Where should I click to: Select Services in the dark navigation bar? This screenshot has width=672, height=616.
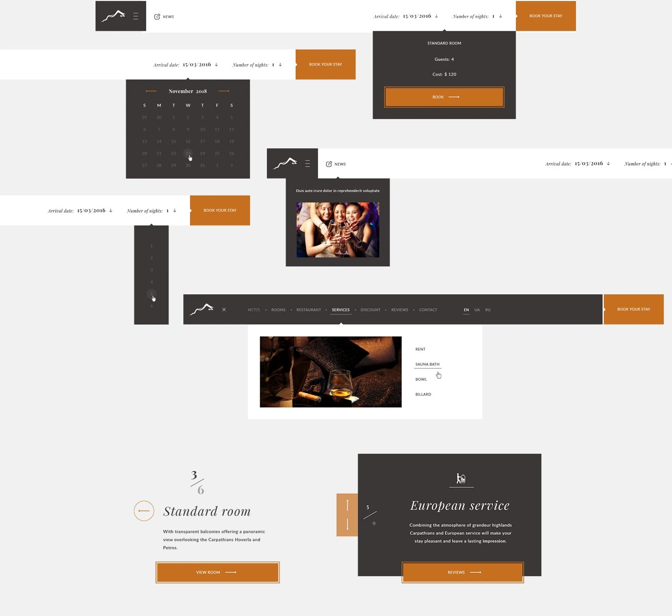(x=341, y=310)
